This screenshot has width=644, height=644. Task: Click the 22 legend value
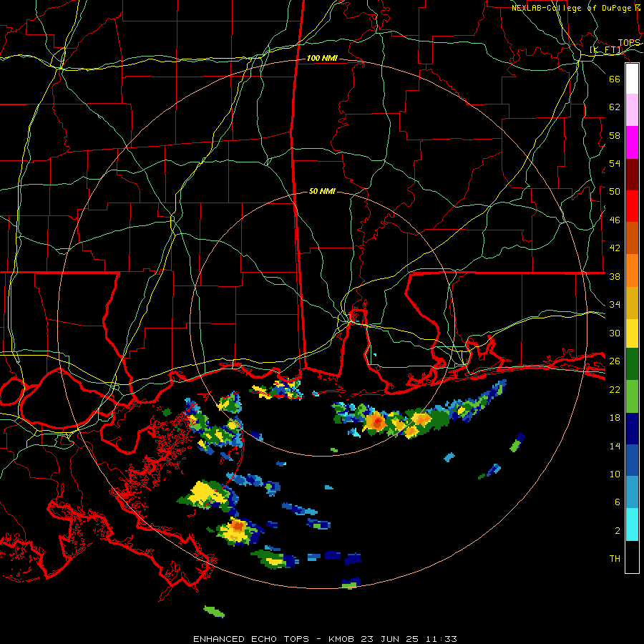[x=615, y=389]
